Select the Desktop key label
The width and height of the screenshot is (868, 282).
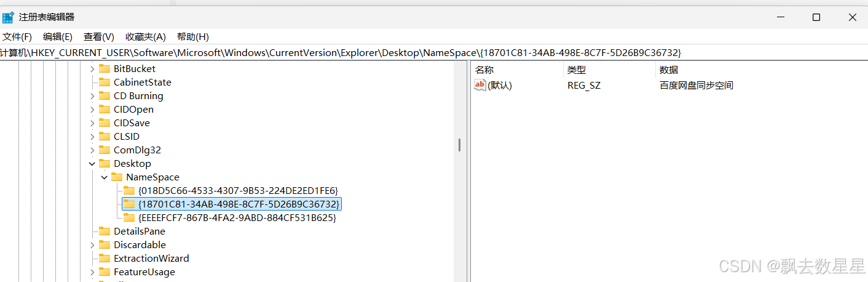pos(132,164)
